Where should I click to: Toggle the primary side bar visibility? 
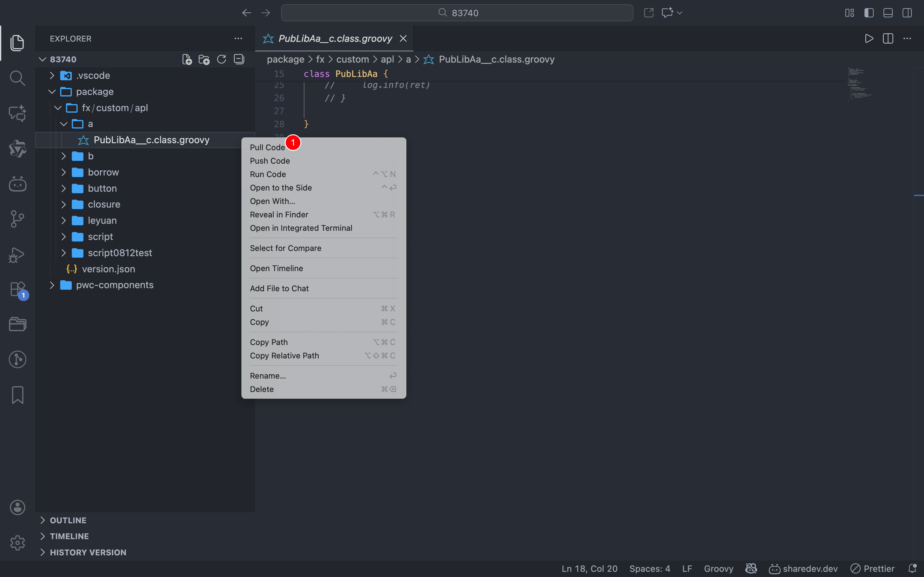point(869,13)
